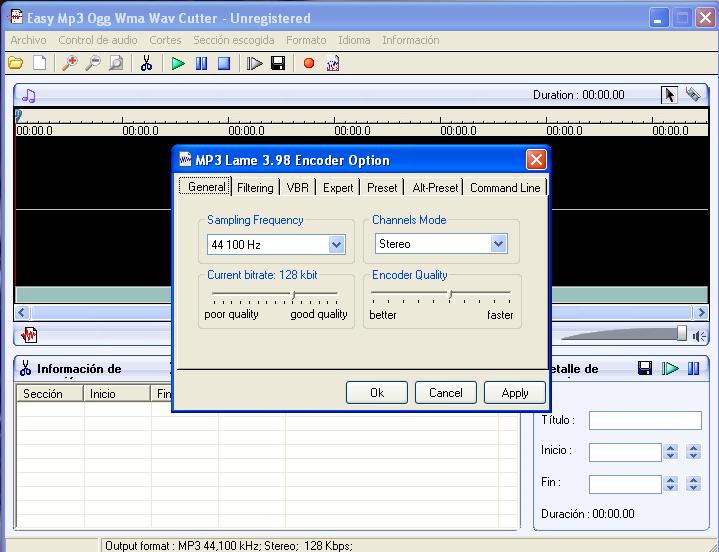Select the marker tool beside pointer
The width and height of the screenshot is (719, 552).
pyautogui.click(x=693, y=94)
